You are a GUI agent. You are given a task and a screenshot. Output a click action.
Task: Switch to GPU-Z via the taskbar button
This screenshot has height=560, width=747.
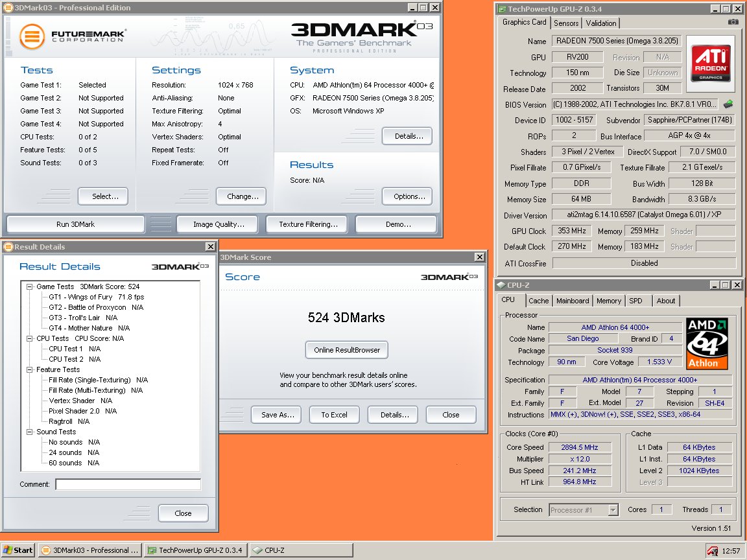[196, 550]
